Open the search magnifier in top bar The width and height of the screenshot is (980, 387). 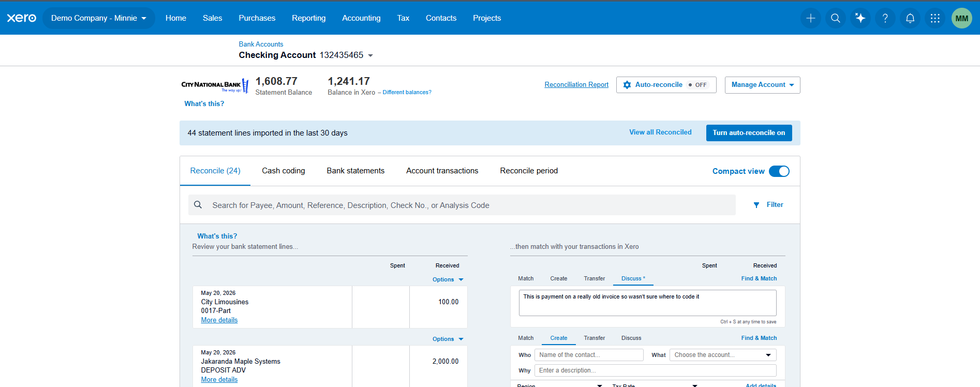(835, 18)
